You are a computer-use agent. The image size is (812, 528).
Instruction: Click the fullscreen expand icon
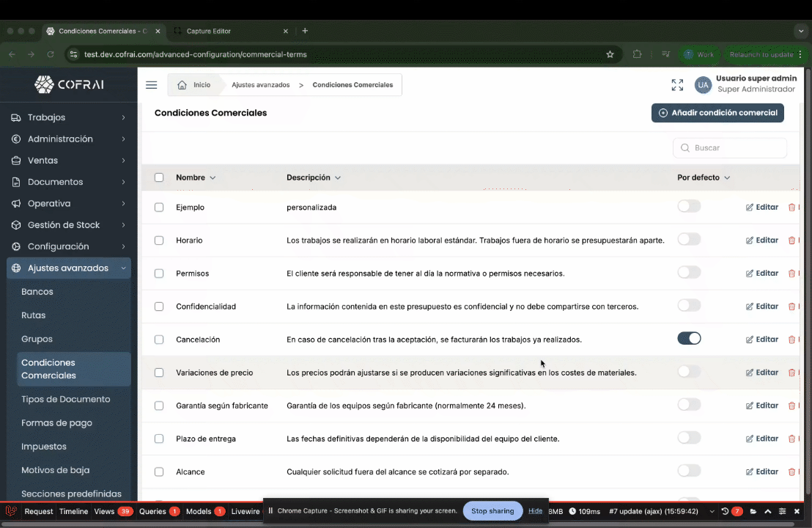(677, 85)
